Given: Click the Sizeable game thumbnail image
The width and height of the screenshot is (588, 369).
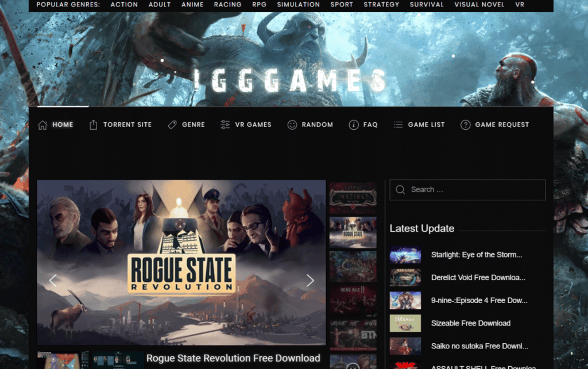Looking at the screenshot, I should click(x=405, y=323).
